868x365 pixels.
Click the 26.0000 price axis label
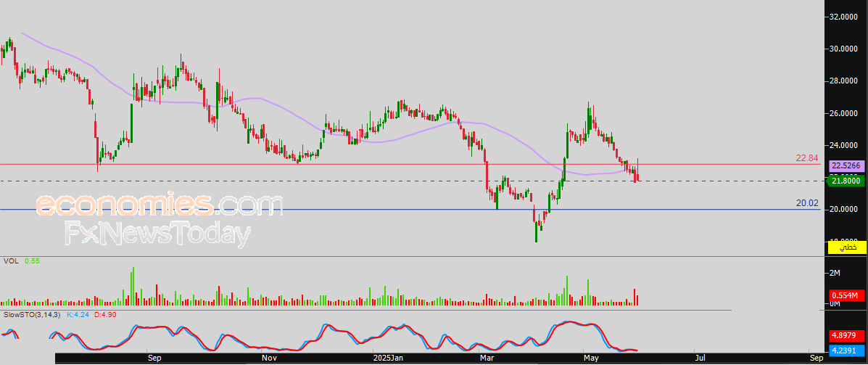click(845, 113)
